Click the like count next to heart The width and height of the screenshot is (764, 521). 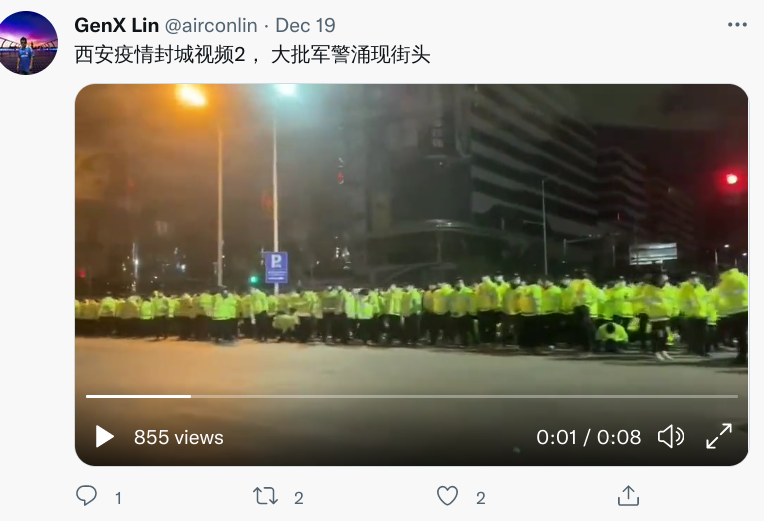pyautogui.click(x=480, y=498)
